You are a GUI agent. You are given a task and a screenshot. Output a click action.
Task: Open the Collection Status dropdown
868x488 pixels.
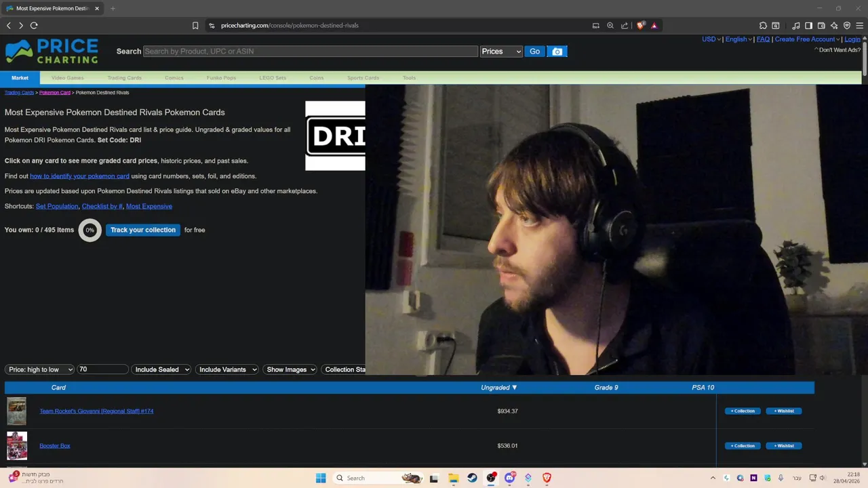(343, 369)
